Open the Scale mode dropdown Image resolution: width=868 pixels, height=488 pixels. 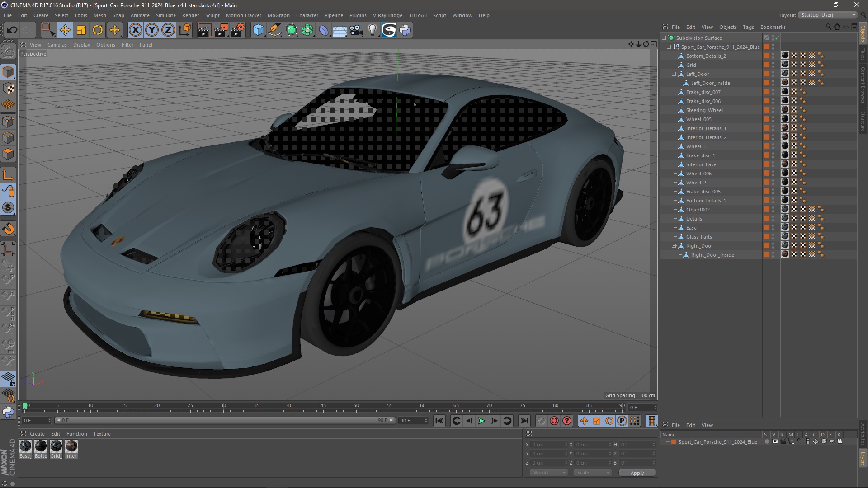[x=593, y=473]
